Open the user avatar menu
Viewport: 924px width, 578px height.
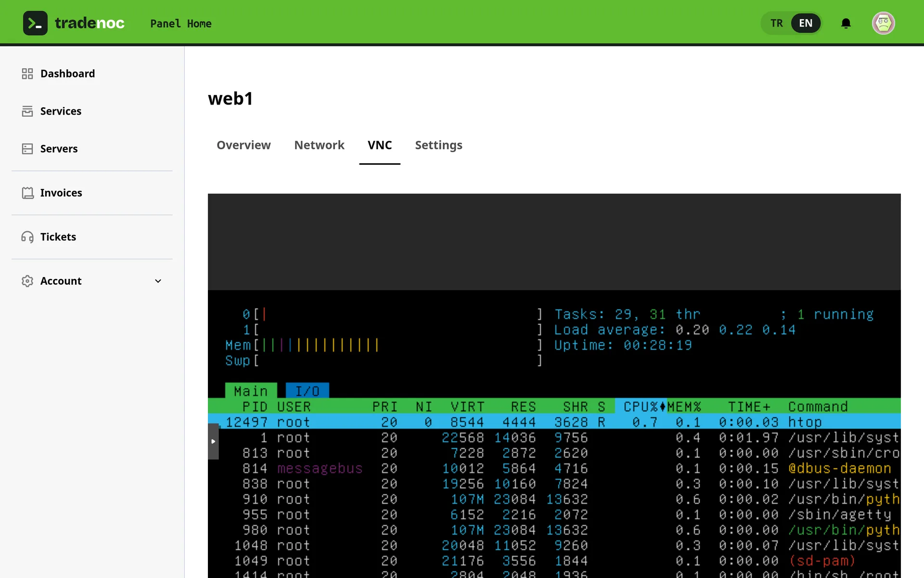point(884,23)
